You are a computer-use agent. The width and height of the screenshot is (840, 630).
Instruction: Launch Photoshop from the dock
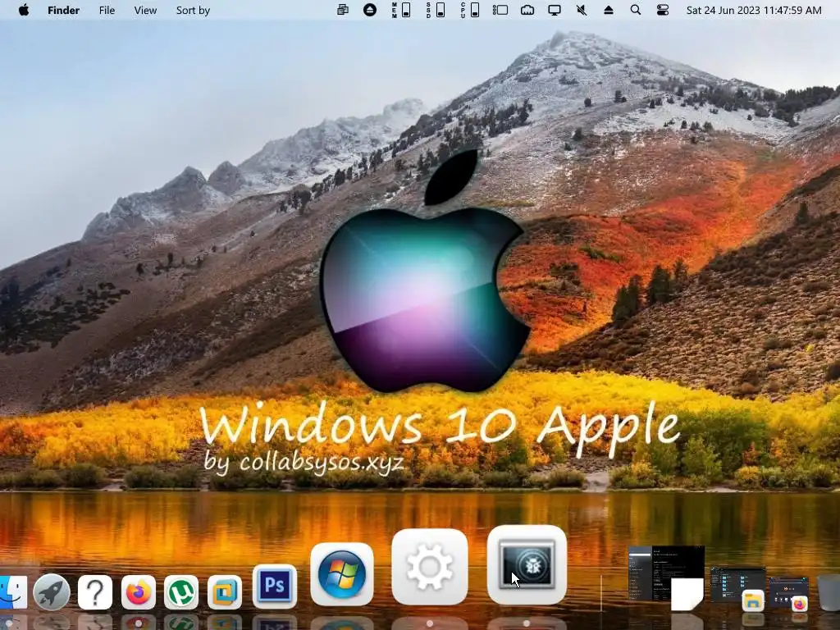tap(274, 586)
